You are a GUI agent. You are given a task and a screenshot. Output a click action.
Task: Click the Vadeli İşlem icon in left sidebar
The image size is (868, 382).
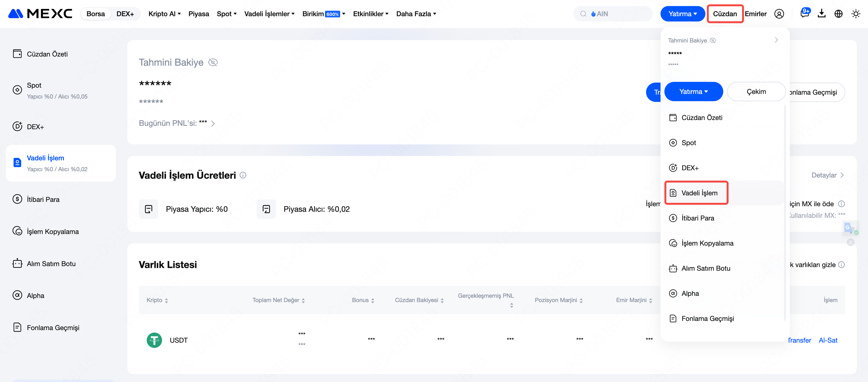[17, 163]
